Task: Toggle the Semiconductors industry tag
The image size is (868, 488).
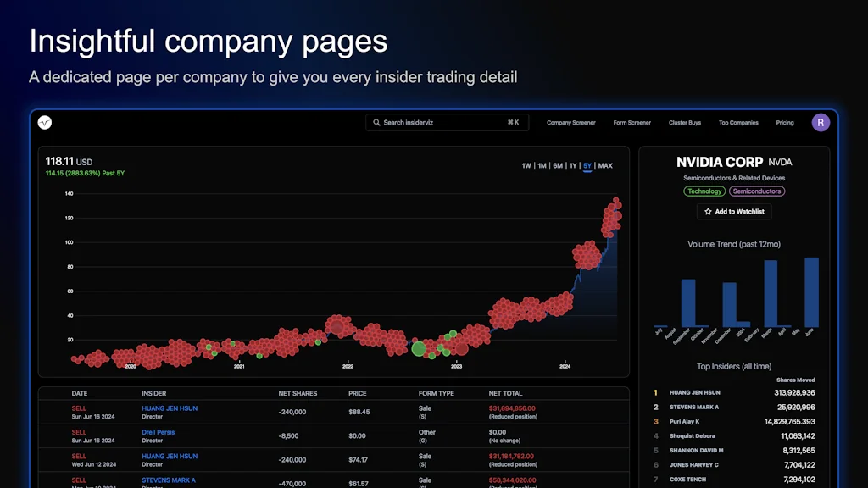Action: point(757,191)
